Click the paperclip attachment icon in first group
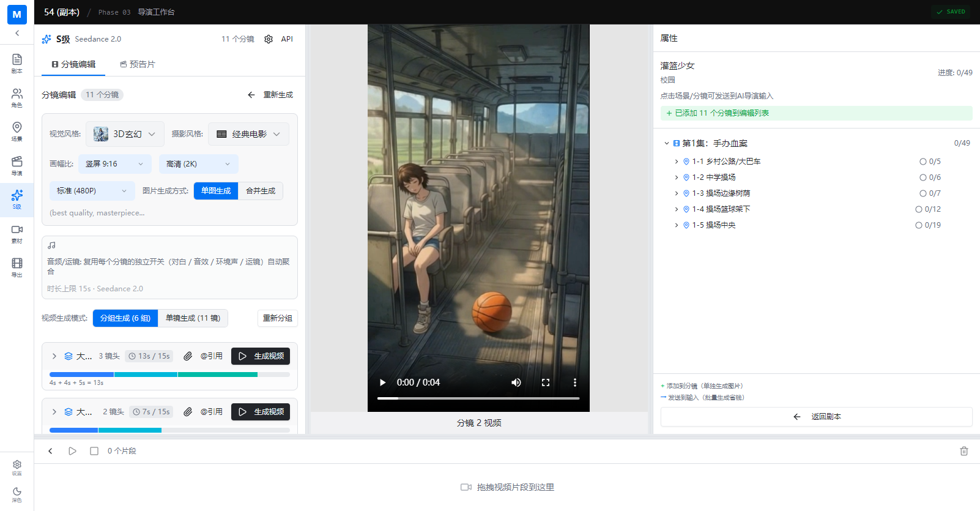Screen dimensions: 980x511 click(188, 356)
